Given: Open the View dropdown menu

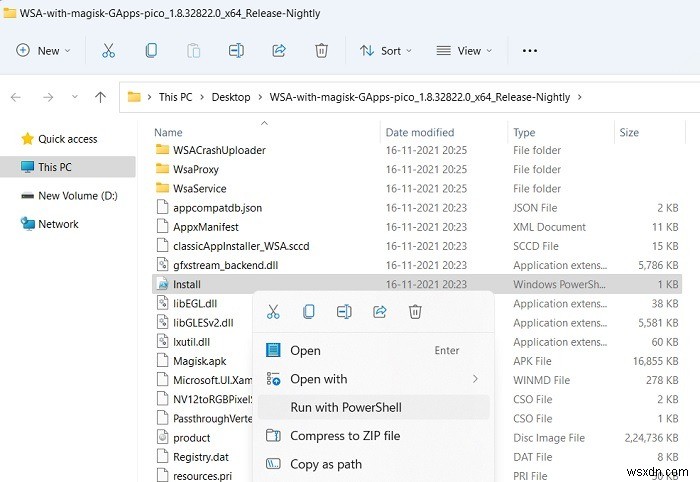Looking at the screenshot, I should (464, 50).
